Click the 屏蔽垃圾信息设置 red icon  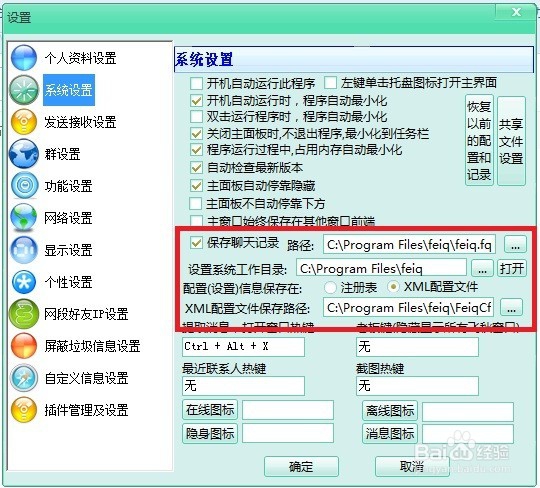click(x=23, y=346)
